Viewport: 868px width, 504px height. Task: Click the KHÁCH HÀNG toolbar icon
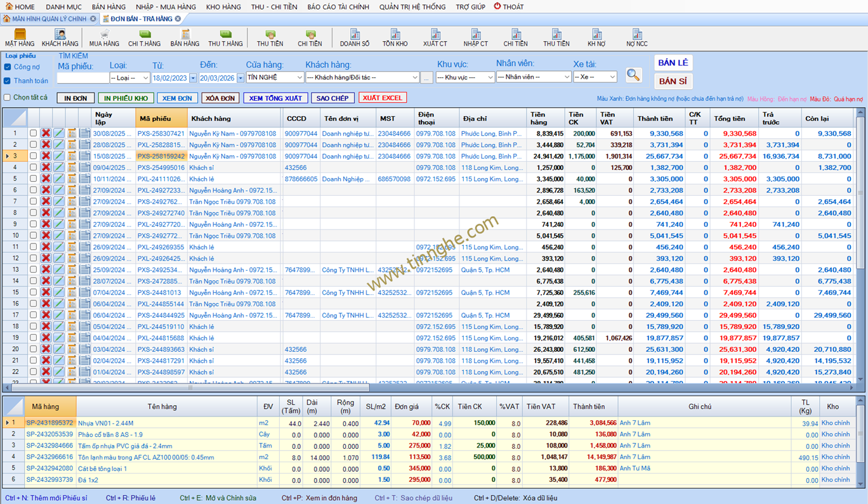[60, 37]
